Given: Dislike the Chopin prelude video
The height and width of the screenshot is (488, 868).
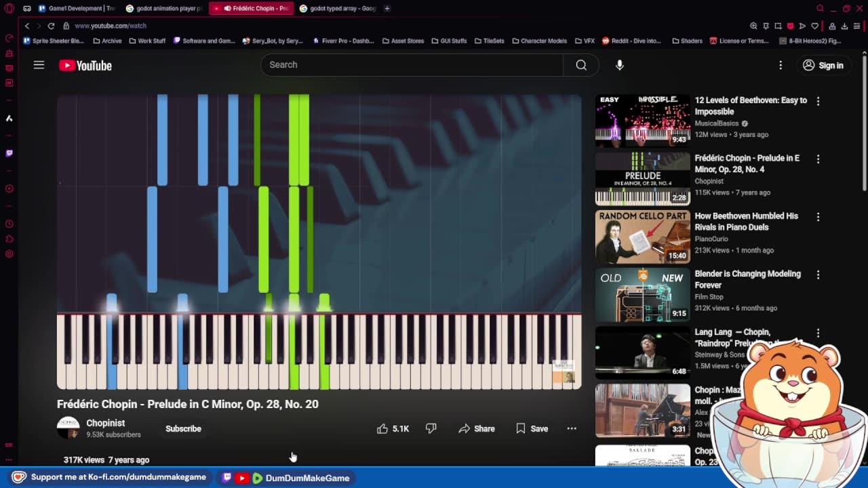Looking at the screenshot, I should click(x=431, y=428).
